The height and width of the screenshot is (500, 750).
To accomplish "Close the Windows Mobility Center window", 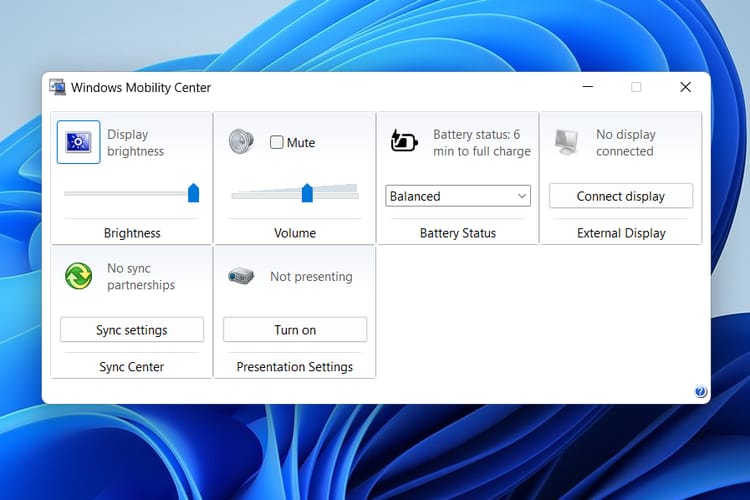I will coord(685,87).
